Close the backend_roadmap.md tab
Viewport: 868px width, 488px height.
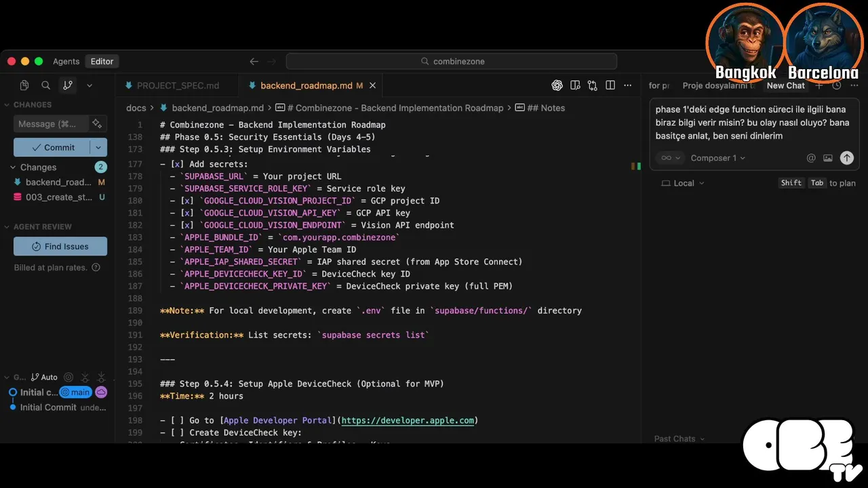[372, 85]
